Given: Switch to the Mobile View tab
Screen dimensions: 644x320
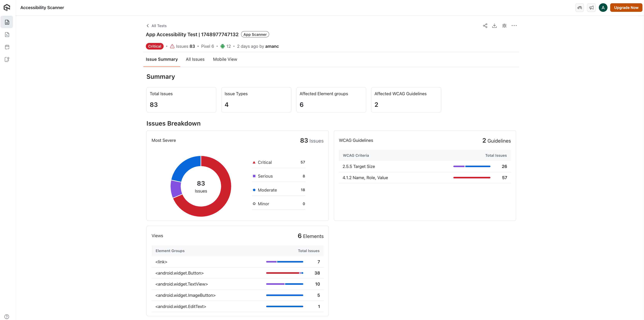Looking at the screenshot, I should pyautogui.click(x=225, y=59).
